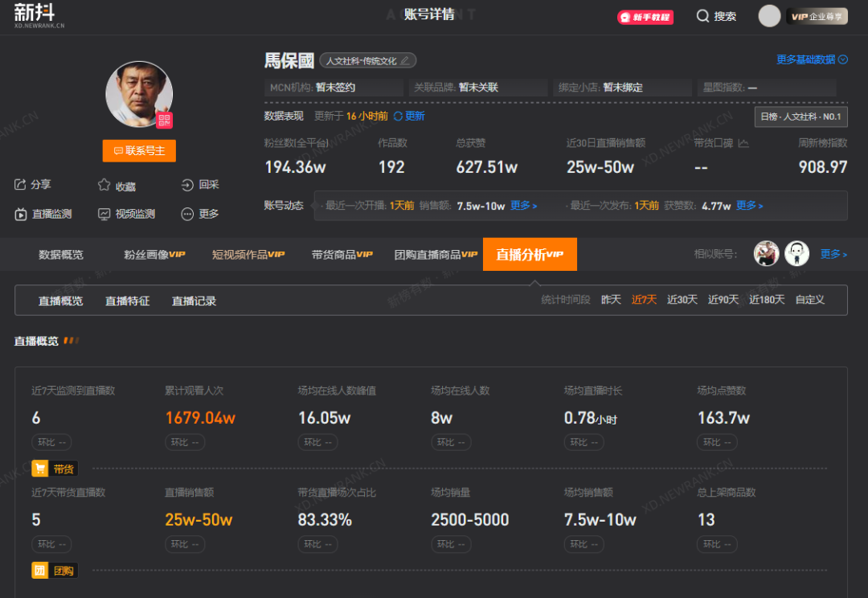Click the 联系号主 button
Image resolution: width=868 pixels, height=598 pixels.
coord(139,150)
